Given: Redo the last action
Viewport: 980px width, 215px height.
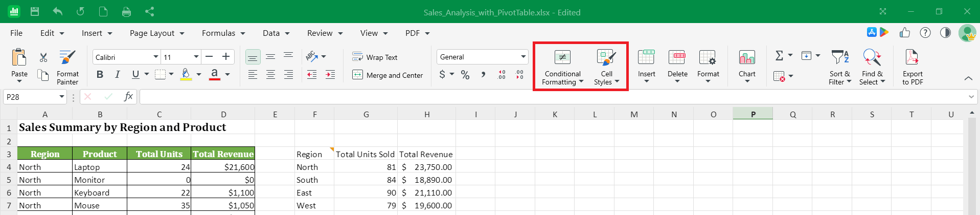Looking at the screenshot, I should [80, 11].
